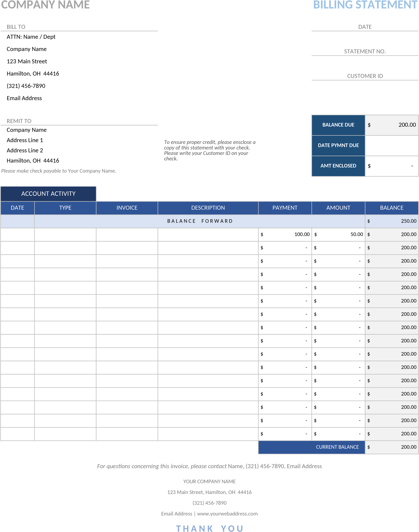Click the BALANCE DUE label cell
This screenshot has width=419, height=532.
[x=338, y=125]
